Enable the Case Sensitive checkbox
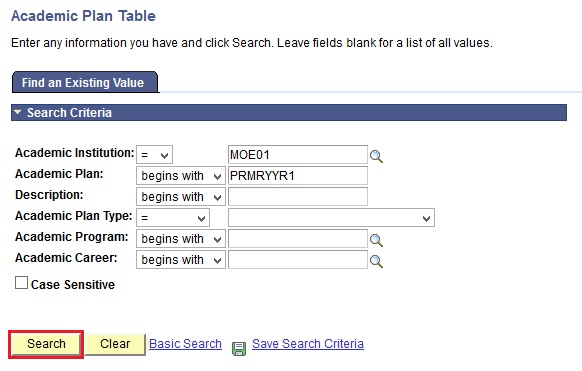582x371 pixels. click(21, 282)
